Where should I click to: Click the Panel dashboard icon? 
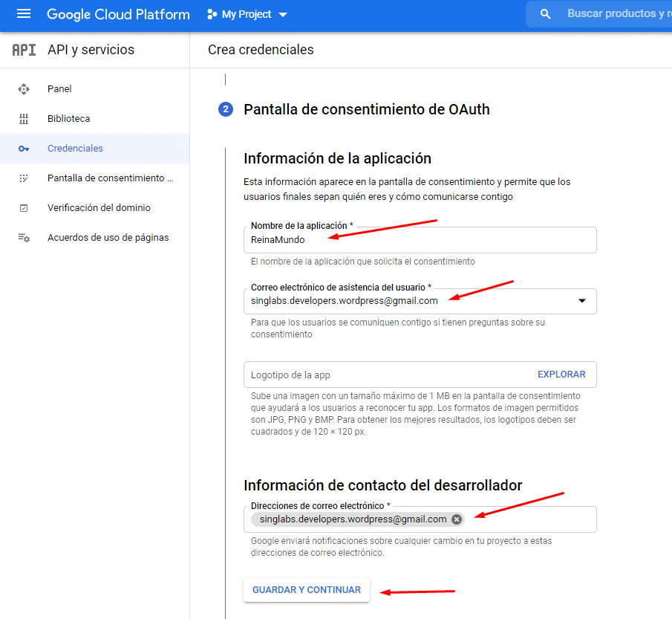point(24,88)
